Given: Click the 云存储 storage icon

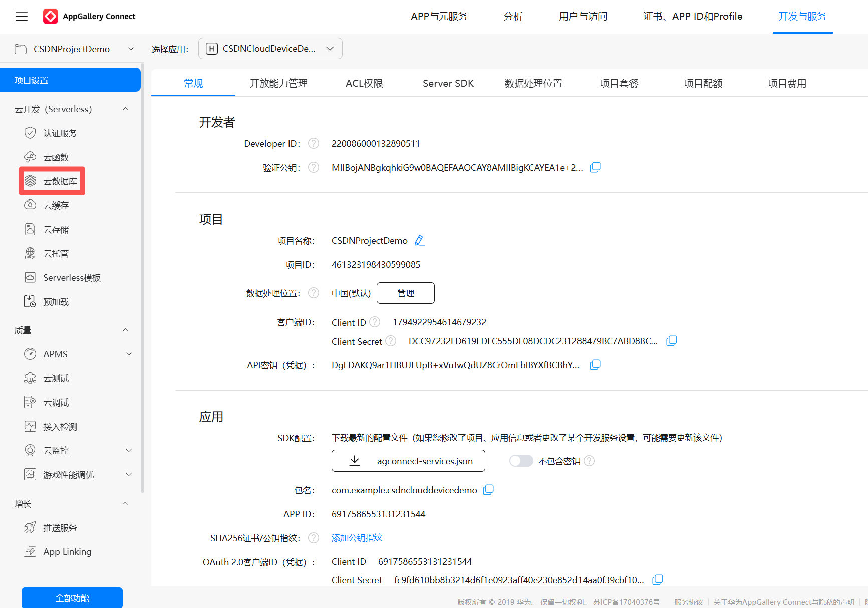Looking at the screenshot, I should (x=30, y=229).
